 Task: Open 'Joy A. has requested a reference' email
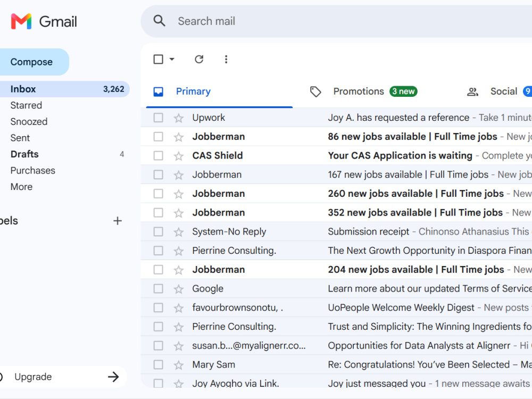[398, 118]
